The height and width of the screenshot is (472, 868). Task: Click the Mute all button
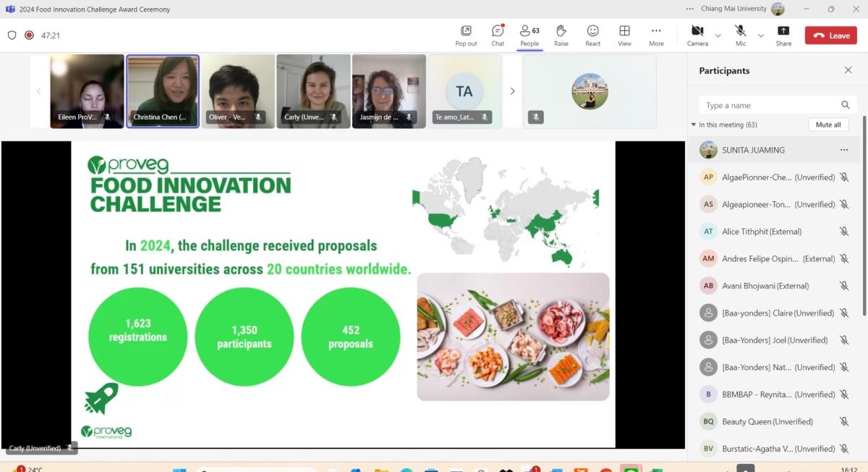tap(828, 125)
